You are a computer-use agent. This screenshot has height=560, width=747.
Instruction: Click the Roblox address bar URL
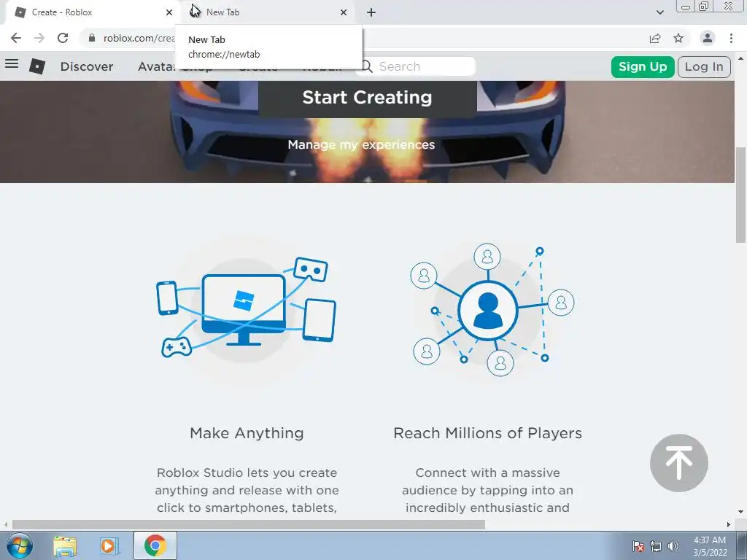138,38
